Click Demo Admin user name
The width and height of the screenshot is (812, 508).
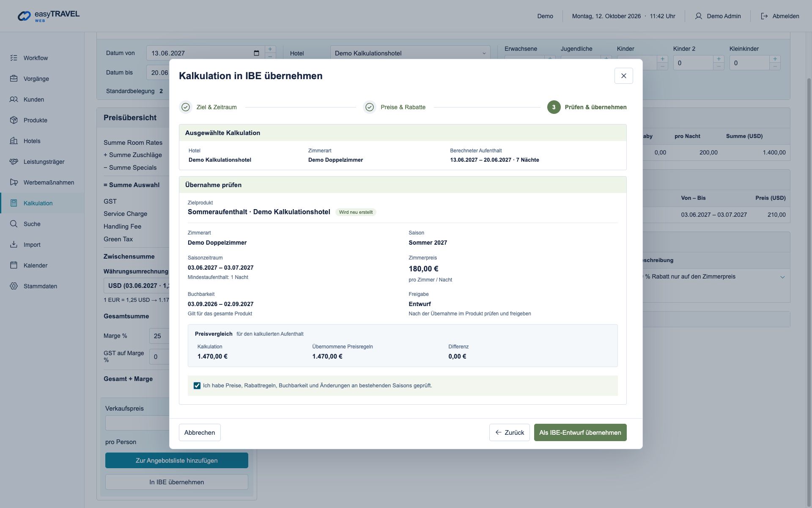click(x=724, y=16)
